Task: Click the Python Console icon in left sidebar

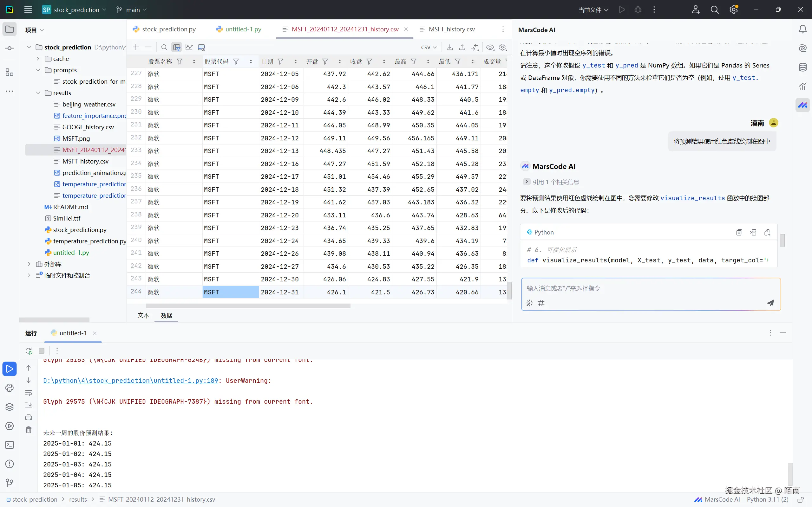Action: coord(10,388)
